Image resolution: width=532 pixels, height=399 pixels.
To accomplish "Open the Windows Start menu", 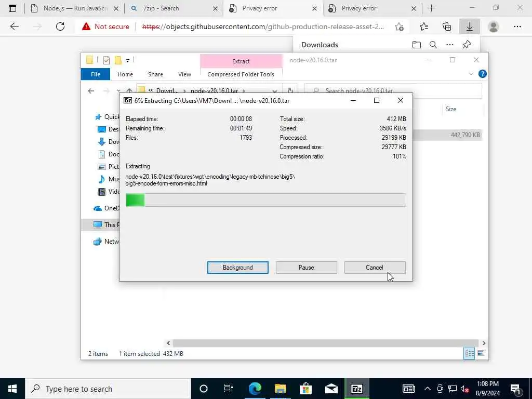I will point(12,389).
